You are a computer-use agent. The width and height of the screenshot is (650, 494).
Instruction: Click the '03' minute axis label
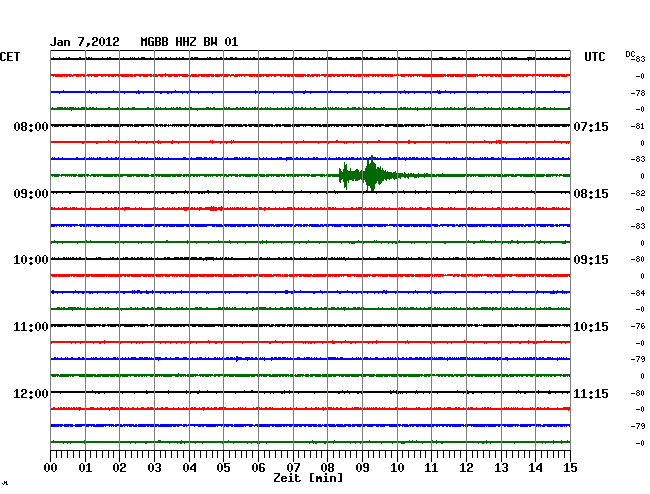[x=154, y=467]
